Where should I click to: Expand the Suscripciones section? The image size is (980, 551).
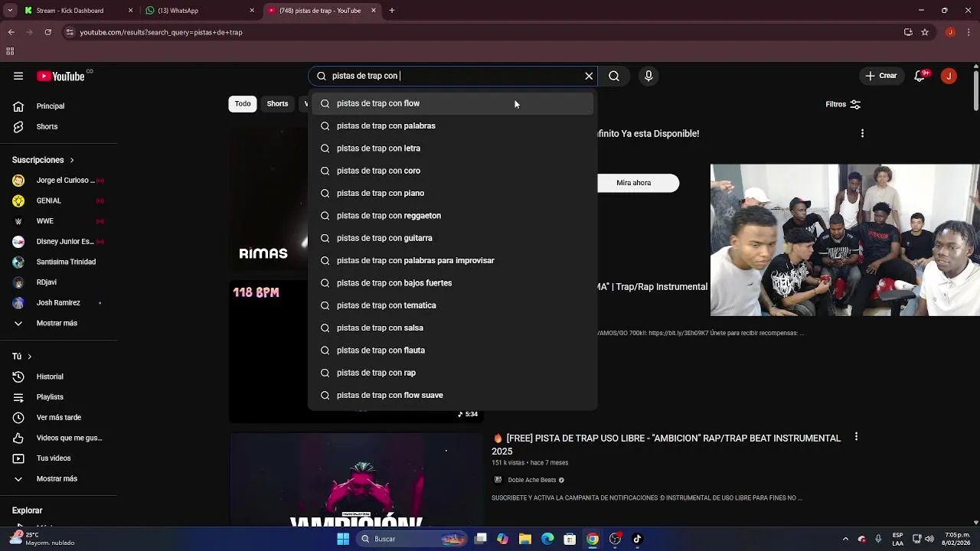click(x=43, y=160)
